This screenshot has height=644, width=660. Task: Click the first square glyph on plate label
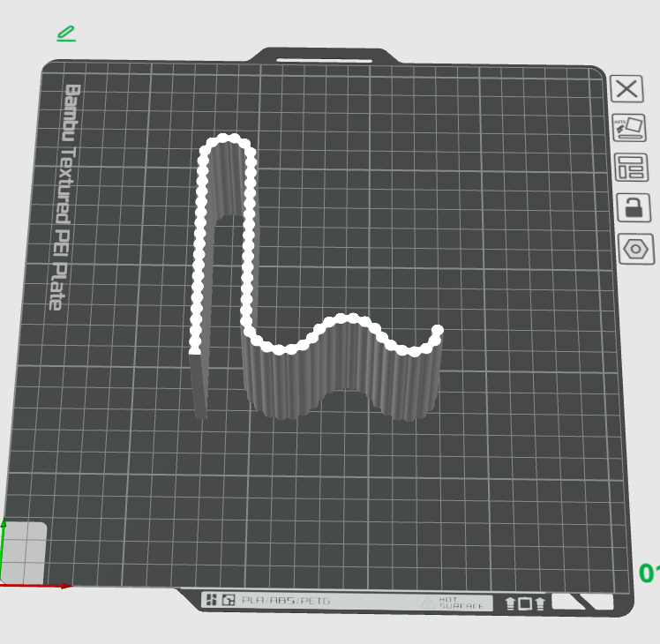(x=211, y=599)
